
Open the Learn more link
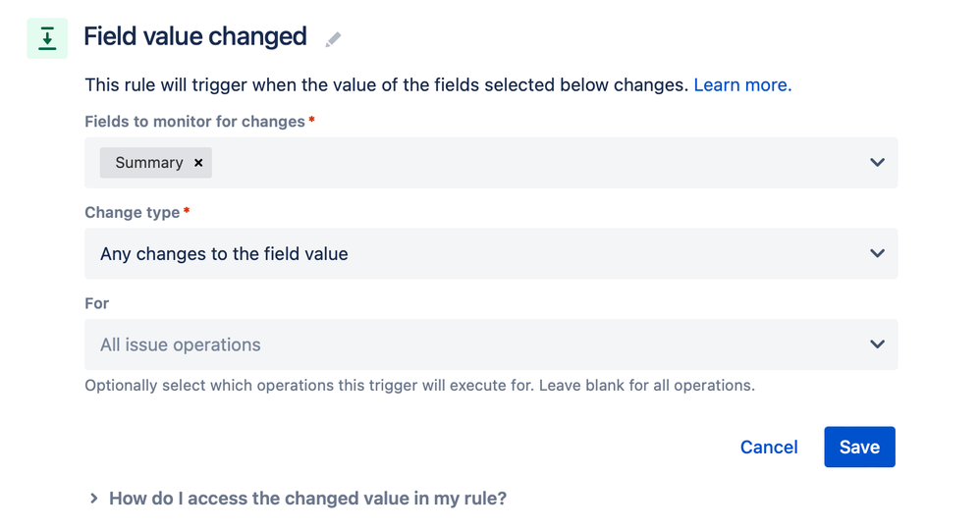742,85
